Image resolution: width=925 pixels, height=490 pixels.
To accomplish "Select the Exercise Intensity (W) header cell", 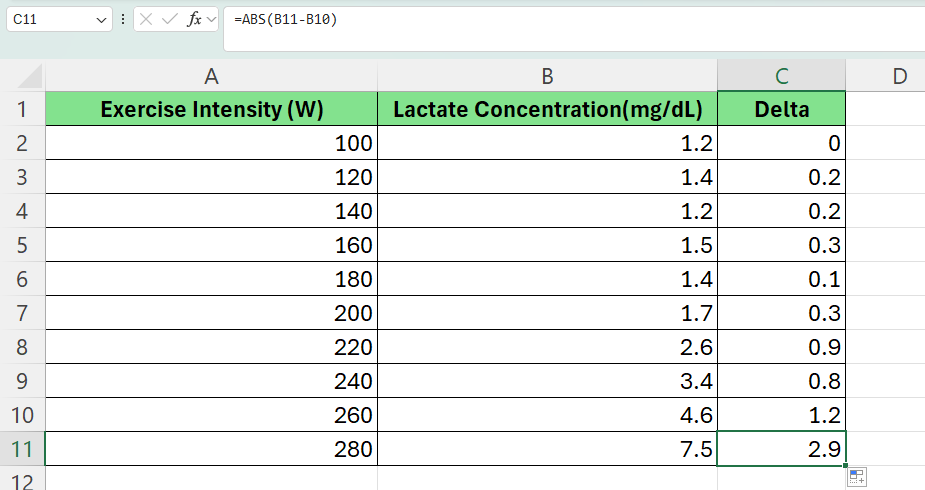I will 211,109.
